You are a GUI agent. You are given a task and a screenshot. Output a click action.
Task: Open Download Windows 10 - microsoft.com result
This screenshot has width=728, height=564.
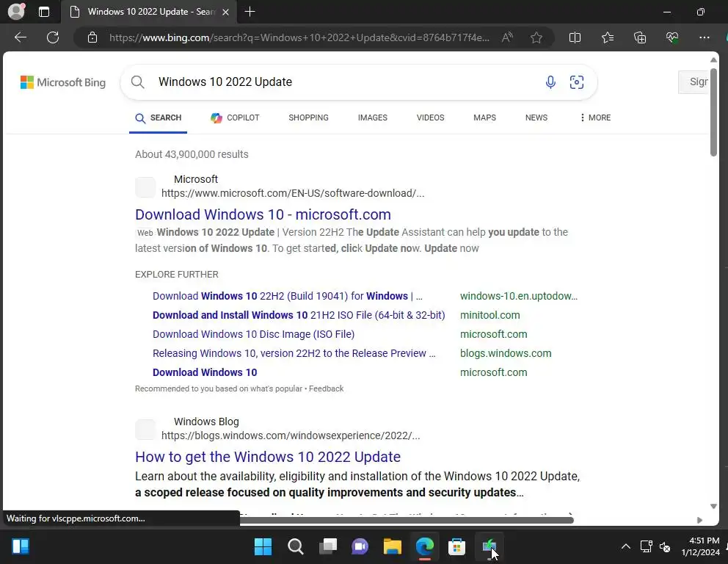pyautogui.click(x=263, y=214)
